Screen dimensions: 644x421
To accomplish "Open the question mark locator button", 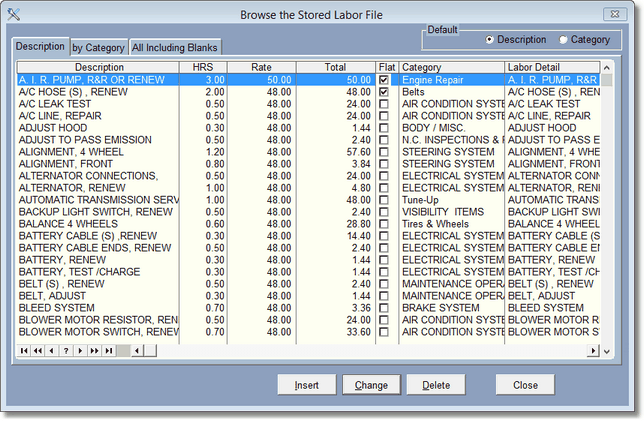I will [66, 350].
